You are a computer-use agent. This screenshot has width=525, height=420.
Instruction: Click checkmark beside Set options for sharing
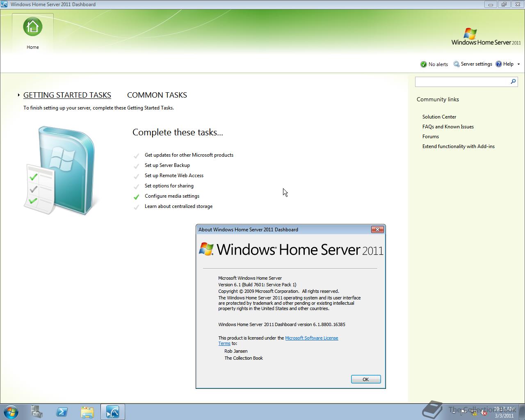137,186
